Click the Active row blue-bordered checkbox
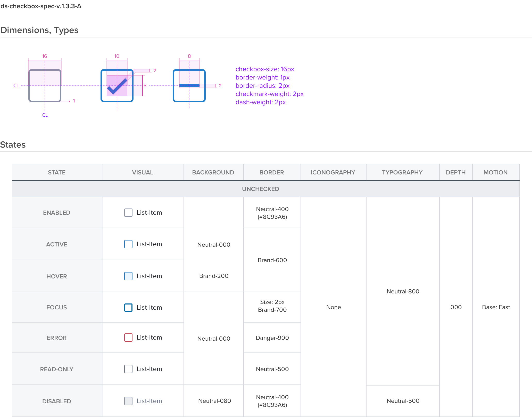Viewport: 532px width, 417px height. pyautogui.click(x=128, y=244)
